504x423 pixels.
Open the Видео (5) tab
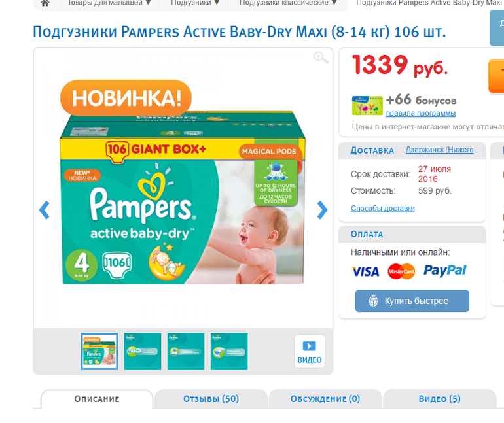pyautogui.click(x=439, y=399)
